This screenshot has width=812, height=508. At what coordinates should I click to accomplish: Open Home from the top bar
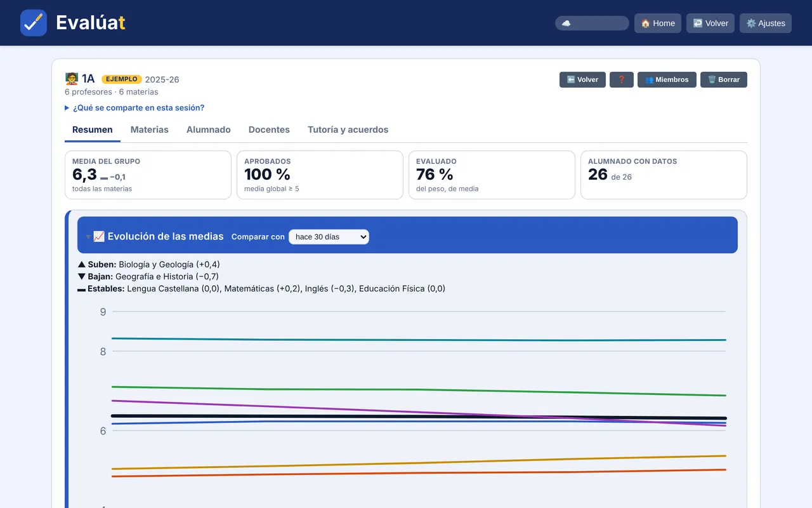658,23
